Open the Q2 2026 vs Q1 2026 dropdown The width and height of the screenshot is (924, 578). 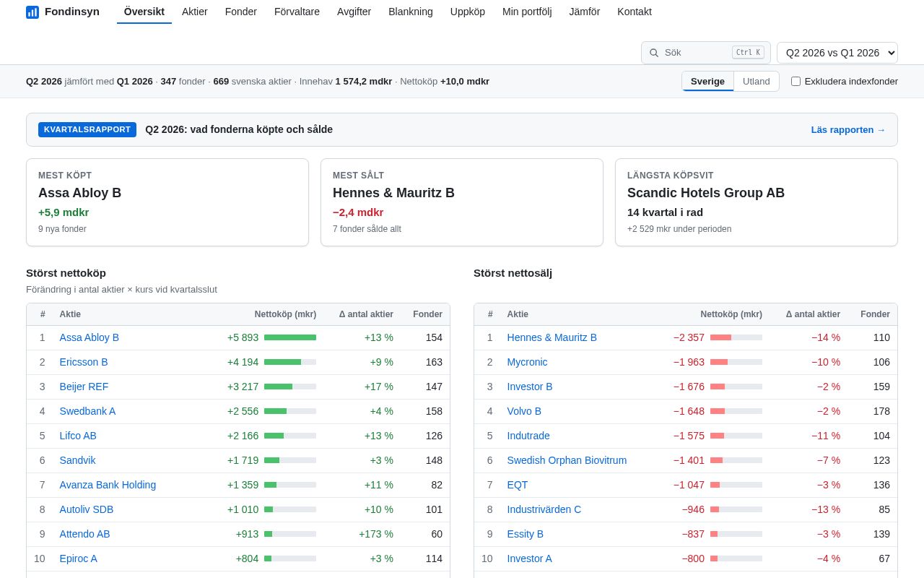(837, 53)
